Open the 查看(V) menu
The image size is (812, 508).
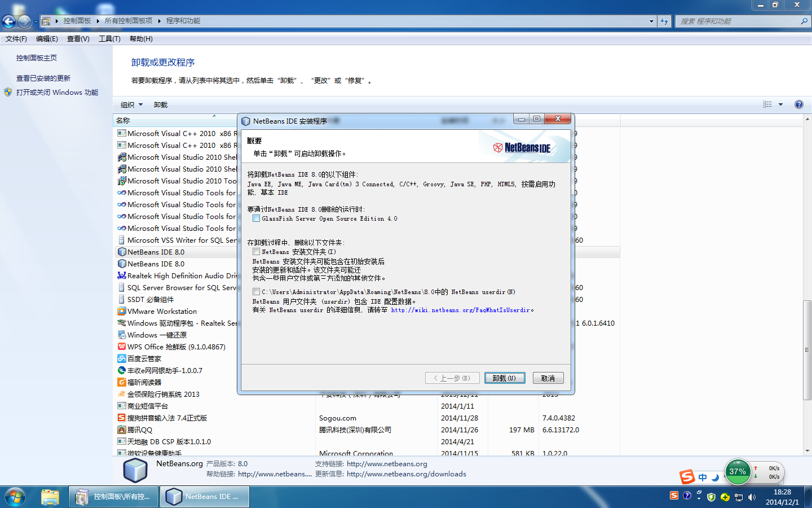(x=78, y=39)
